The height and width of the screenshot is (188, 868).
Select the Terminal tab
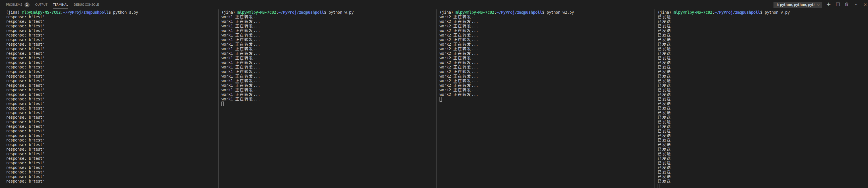pos(60,5)
